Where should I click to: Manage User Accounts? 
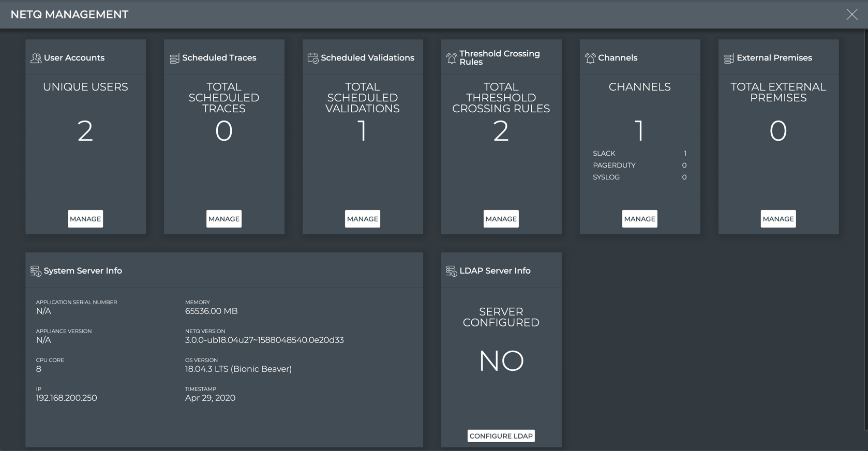click(85, 219)
